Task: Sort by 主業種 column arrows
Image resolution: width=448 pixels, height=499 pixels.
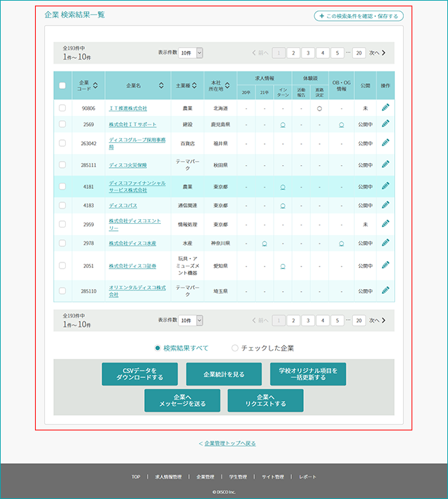Action: (194, 85)
